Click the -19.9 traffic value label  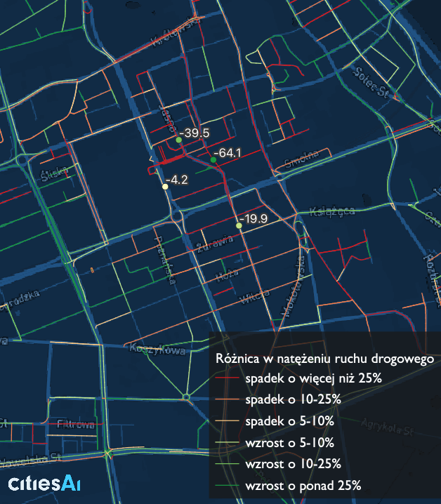pos(256,218)
